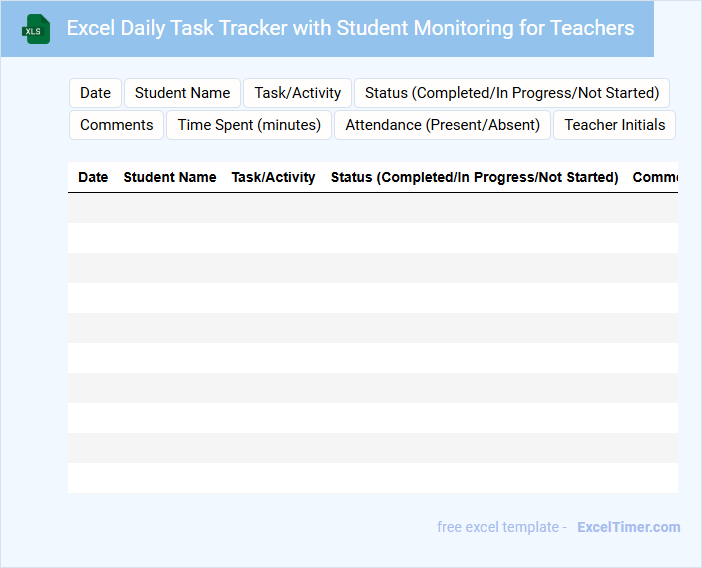Click the Status column header in table

point(474,177)
